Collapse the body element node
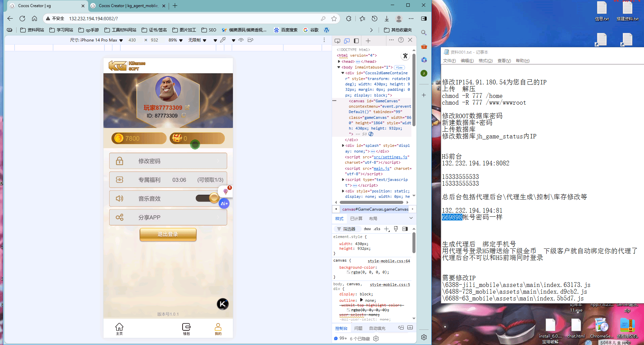This screenshot has width=644, height=345. tap(339, 67)
